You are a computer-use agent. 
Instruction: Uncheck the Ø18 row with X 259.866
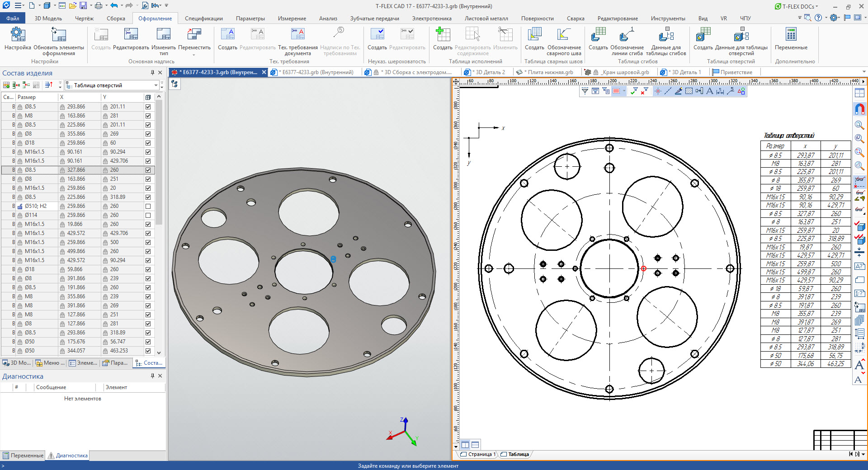(x=148, y=143)
